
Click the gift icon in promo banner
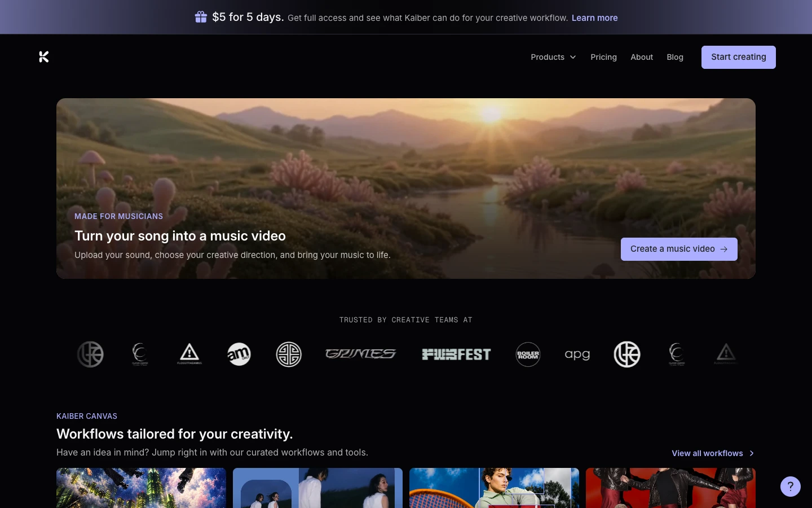coord(201,17)
